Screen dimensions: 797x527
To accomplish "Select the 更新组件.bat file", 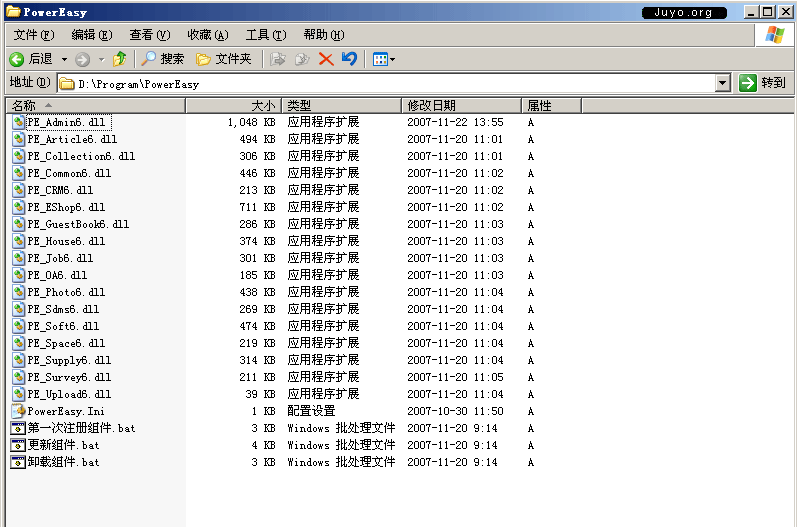I will click(x=63, y=445).
